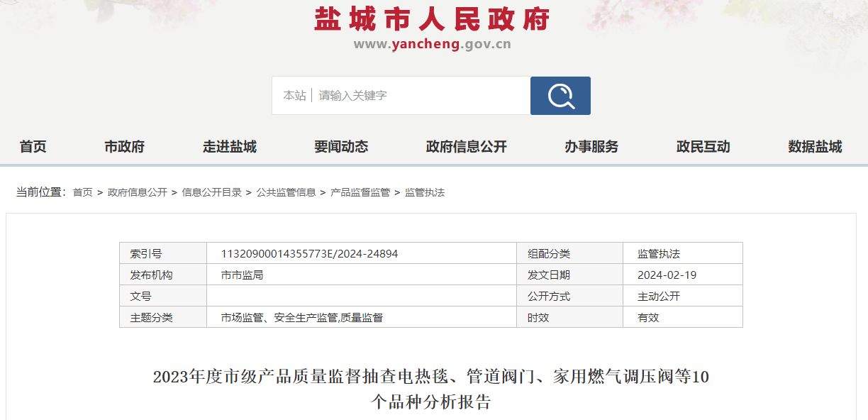Click the 盐城市人民政府 site title logo
Screen dimensions: 868x420
click(x=433, y=19)
